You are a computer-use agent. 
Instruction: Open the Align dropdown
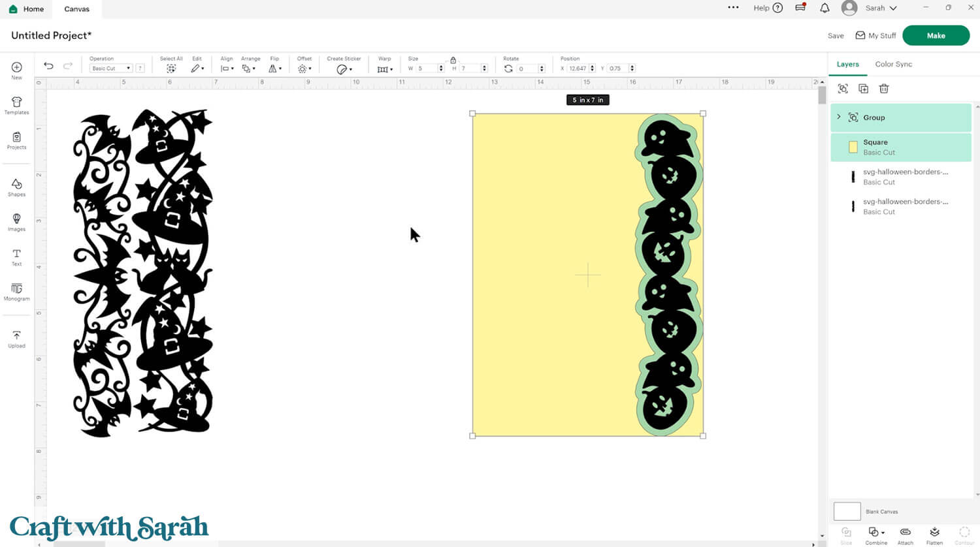[227, 69]
